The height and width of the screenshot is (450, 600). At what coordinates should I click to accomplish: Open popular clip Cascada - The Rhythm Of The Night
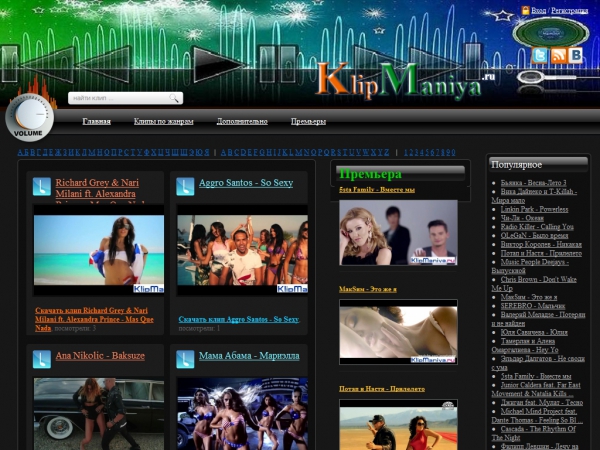click(533, 433)
